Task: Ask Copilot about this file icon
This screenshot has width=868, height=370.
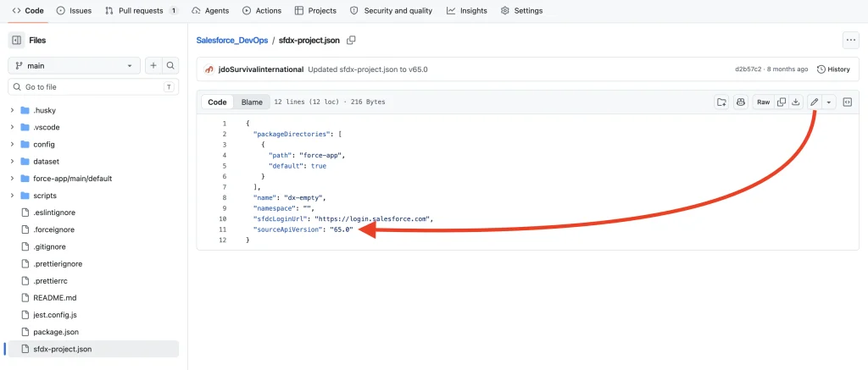Action: 741,102
